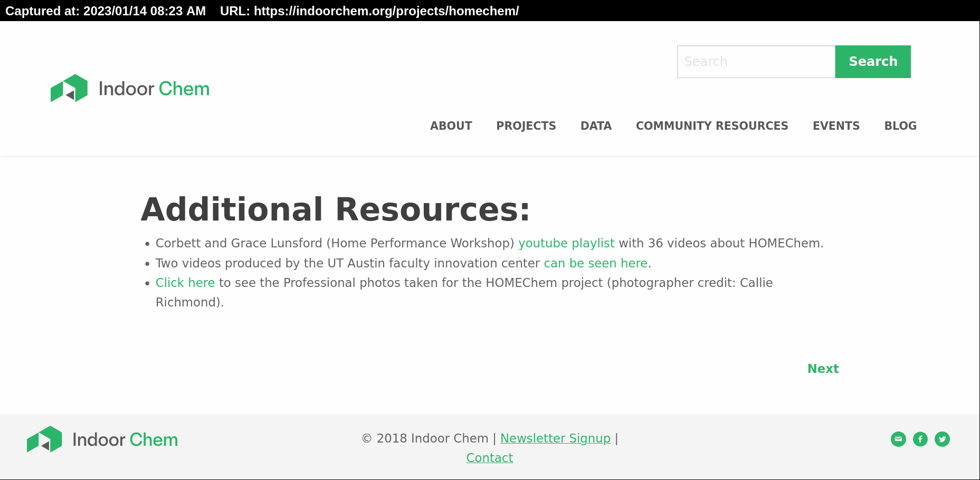Viewport: 980px width, 480px height.
Task: Open the Newsletter Signup link
Action: [x=555, y=438]
